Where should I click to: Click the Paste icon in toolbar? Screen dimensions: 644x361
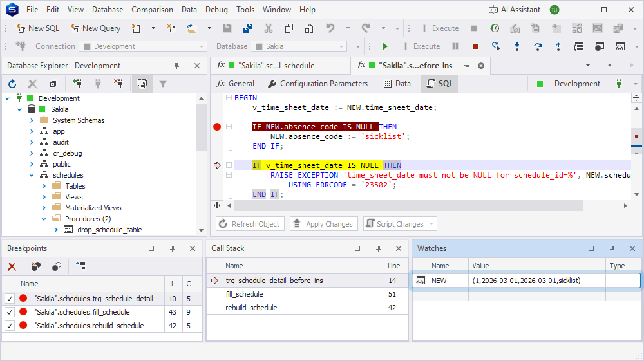(309, 28)
